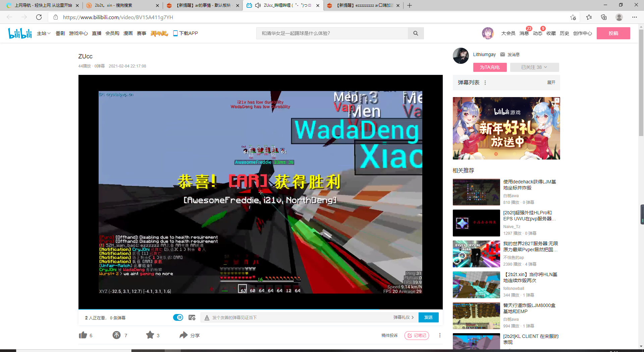644x352 pixels.
Task: Click the 投稿 upload button
Action: click(x=613, y=33)
